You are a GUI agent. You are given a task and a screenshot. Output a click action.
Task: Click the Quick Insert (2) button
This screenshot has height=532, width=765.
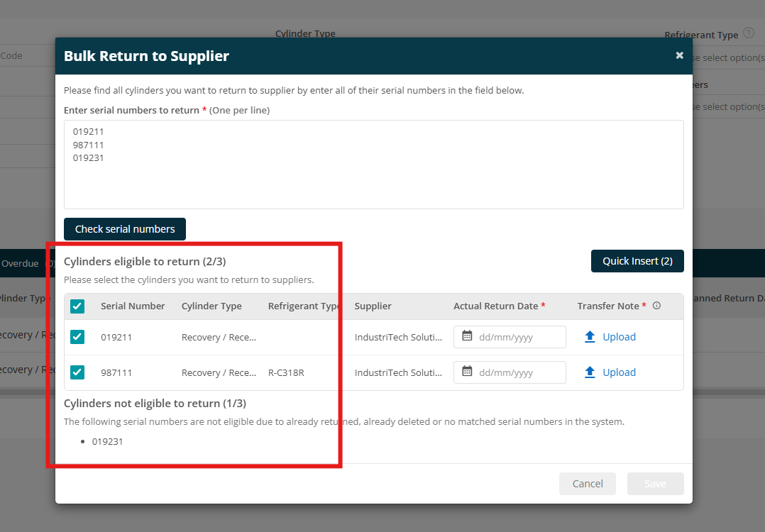(637, 261)
